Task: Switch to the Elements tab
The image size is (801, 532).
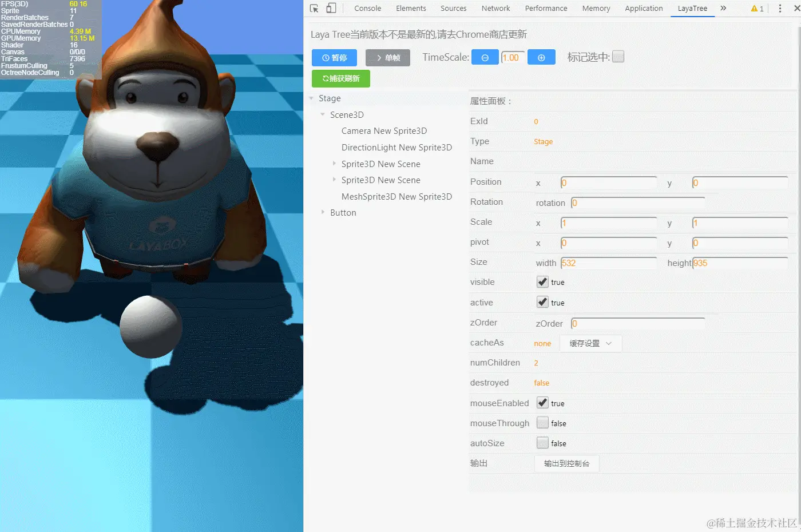Action: 411,9
